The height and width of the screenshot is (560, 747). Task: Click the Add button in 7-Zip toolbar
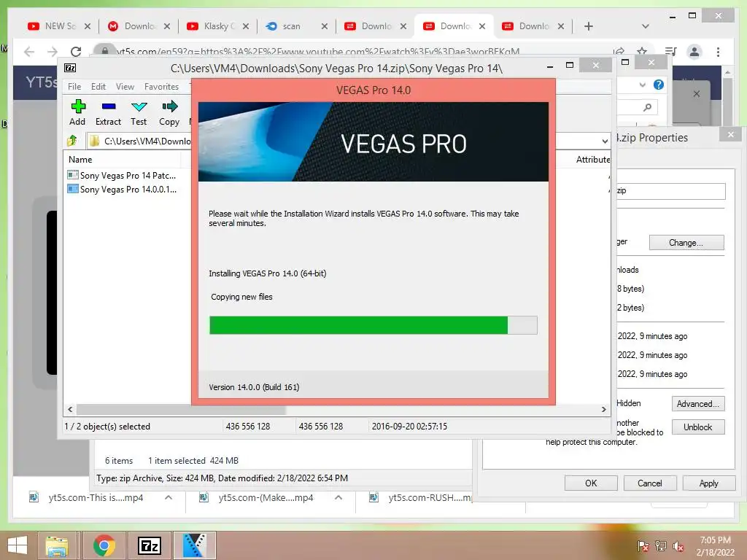pyautogui.click(x=77, y=113)
